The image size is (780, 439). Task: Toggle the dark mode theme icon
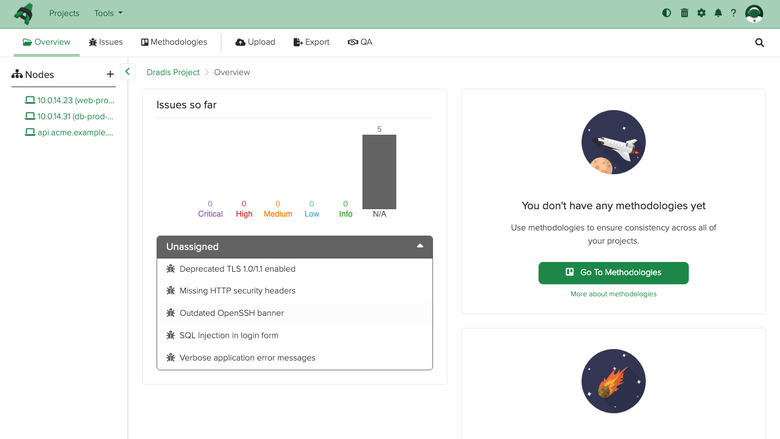tap(667, 13)
